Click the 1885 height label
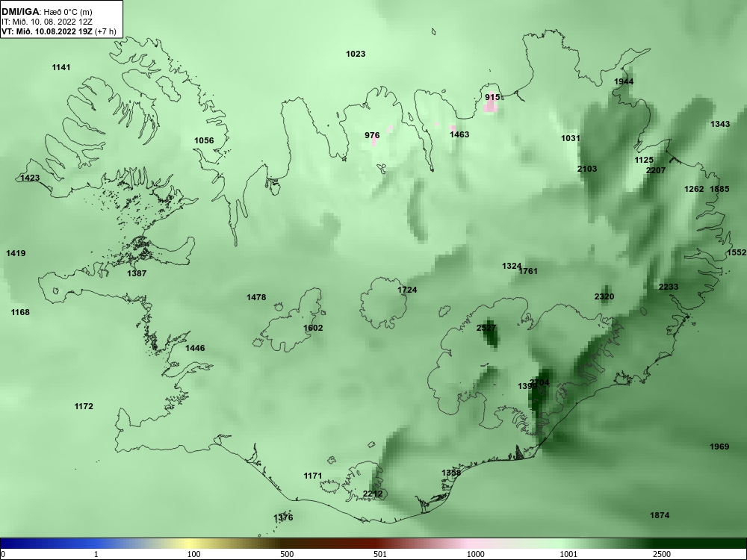Screen dimensions: 747x560 719,190
